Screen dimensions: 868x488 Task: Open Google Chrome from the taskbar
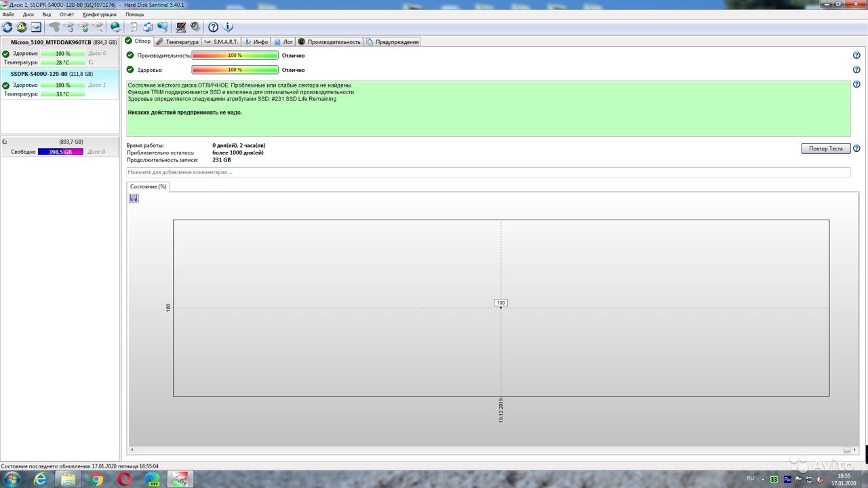96,479
